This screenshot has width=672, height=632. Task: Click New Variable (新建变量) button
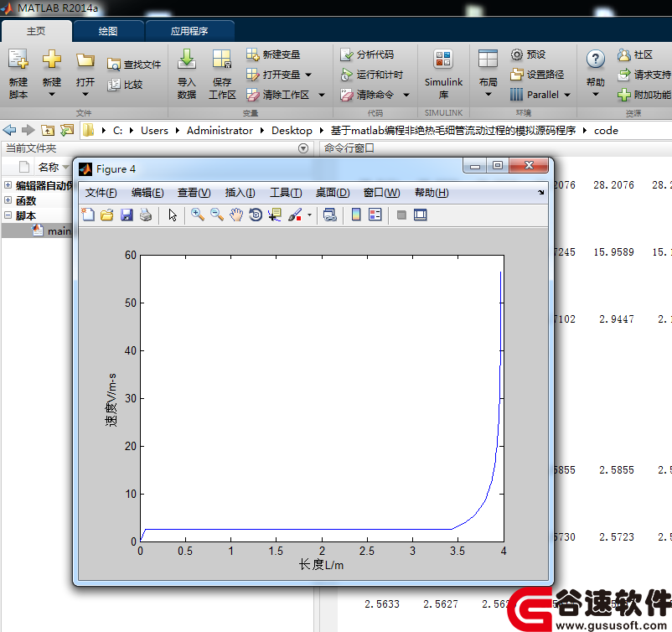[x=273, y=54]
